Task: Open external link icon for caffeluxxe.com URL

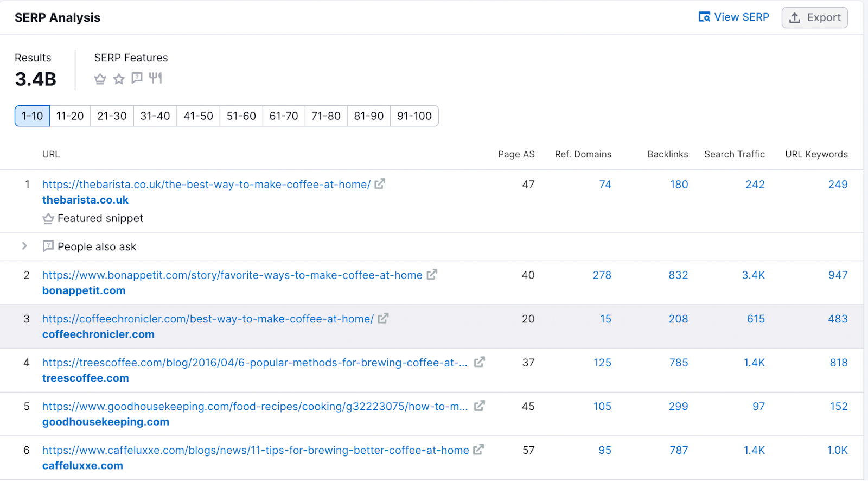Action: (478, 450)
